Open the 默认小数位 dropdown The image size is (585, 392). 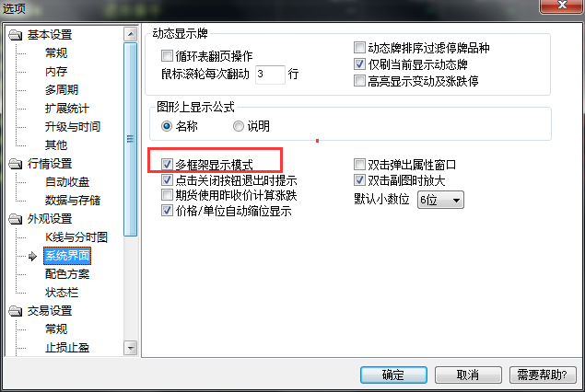click(440, 200)
